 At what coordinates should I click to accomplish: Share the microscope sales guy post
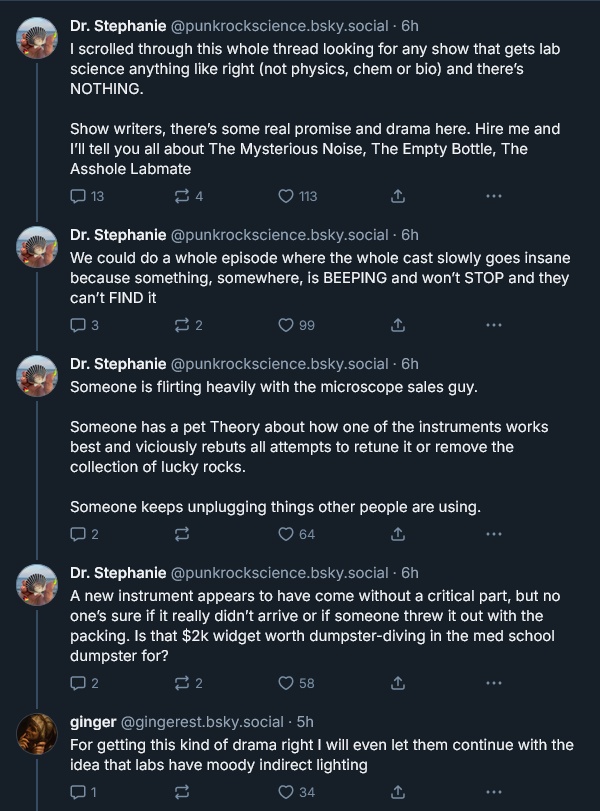pyautogui.click(x=397, y=534)
